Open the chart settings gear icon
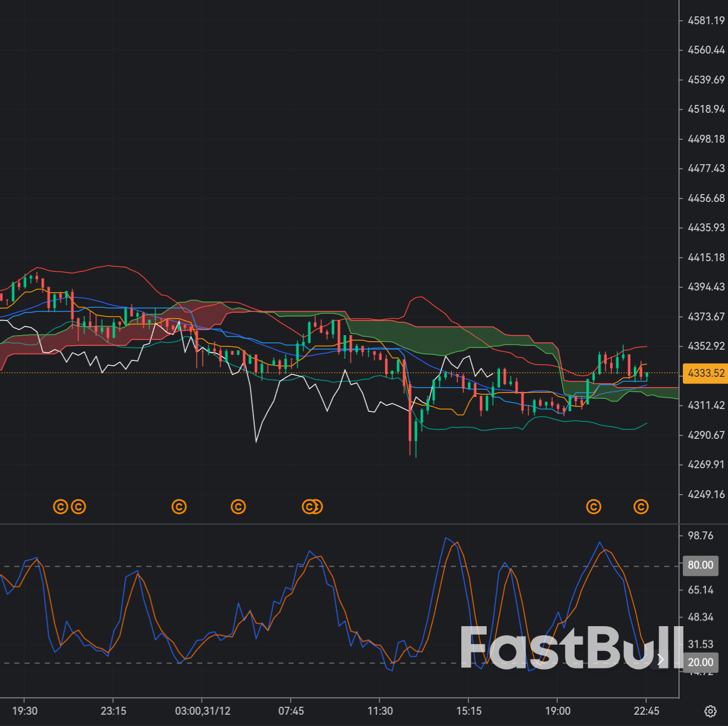This screenshot has height=726, width=728. click(x=712, y=712)
